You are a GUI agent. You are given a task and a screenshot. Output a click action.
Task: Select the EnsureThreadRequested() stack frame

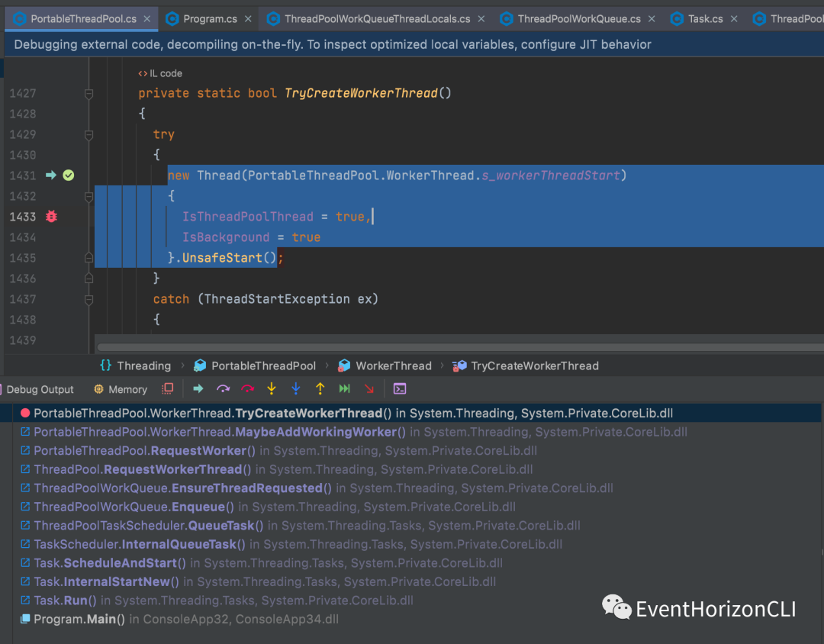pos(410,488)
